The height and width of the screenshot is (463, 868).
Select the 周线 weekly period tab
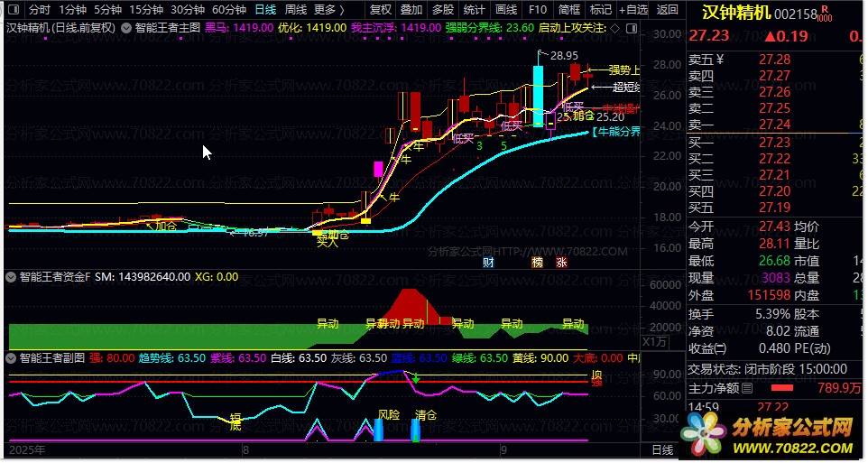point(296,9)
